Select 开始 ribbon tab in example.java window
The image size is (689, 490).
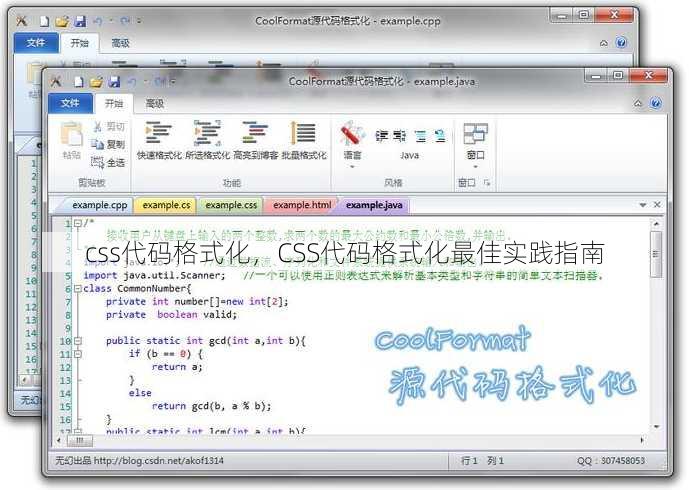pos(114,104)
